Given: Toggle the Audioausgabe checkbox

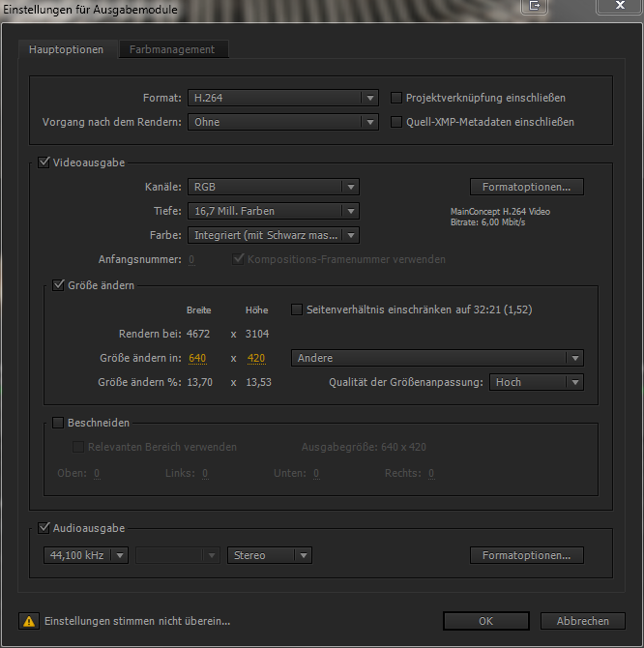Looking at the screenshot, I should tap(44, 528).
